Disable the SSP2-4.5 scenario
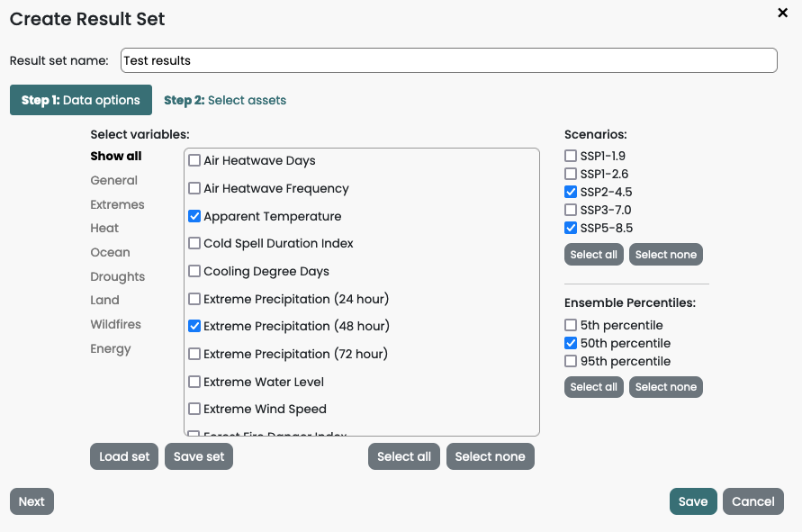 pyautogui.click(x=571, y=192)
